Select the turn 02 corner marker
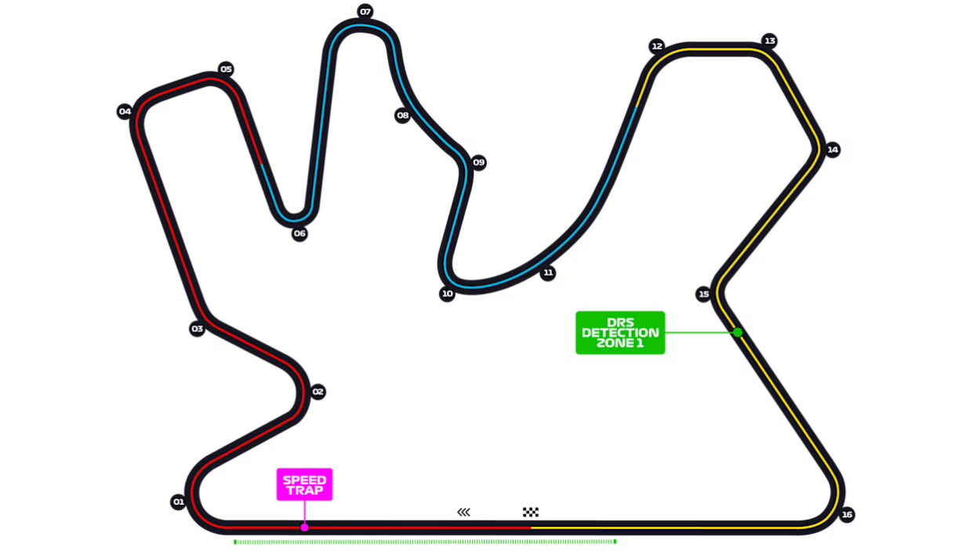The height and width of the screenshot is (551, 980). click(318, 392)
